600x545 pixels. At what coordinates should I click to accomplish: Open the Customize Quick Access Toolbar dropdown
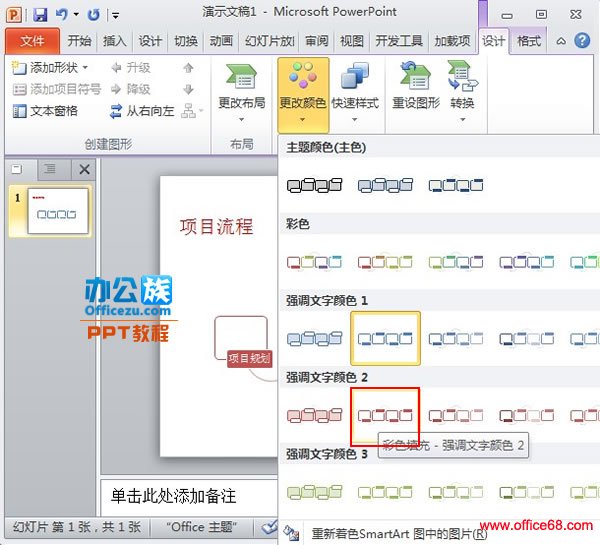tap(115, 15)
